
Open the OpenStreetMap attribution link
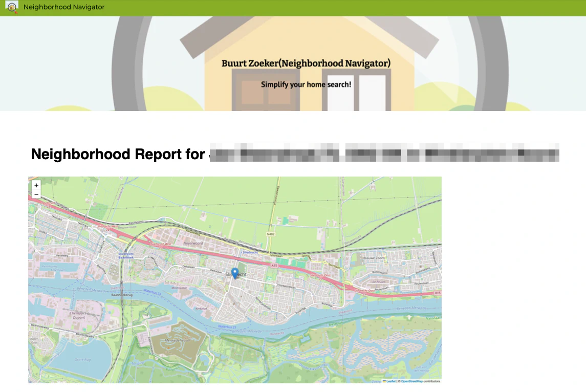click(411, 381)
